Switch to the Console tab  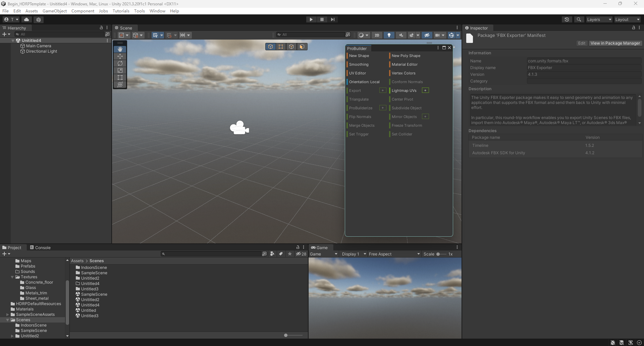tap(40, 247)
